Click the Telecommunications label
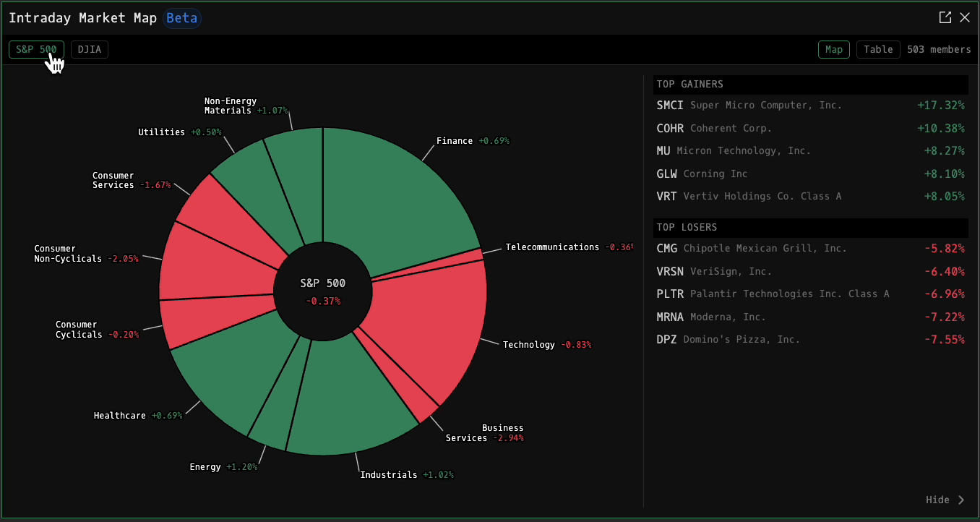Viewport: 980px width, 522px height. coord(569,247)
